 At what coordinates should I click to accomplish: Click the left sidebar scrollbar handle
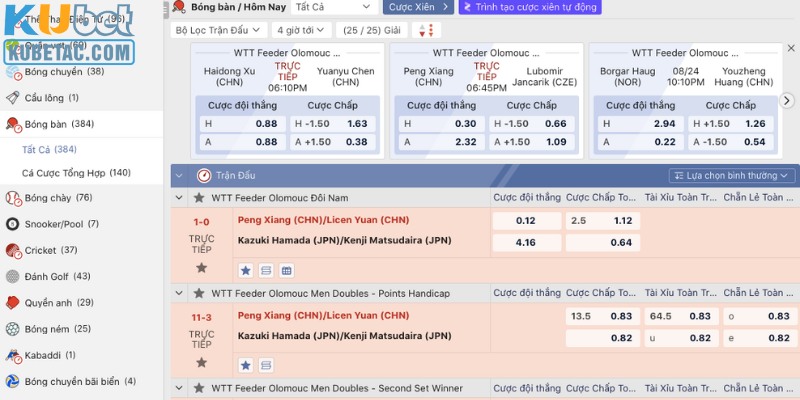coord(166,10)
